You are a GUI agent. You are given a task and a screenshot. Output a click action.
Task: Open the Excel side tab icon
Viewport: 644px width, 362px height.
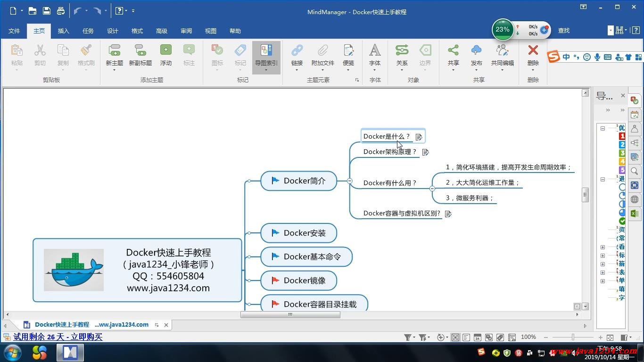pos(635,214)
